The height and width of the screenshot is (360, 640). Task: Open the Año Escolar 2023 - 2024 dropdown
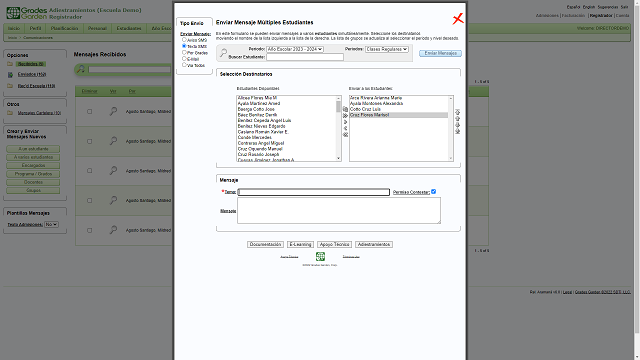pyautogui.click(x=295, y=49)
